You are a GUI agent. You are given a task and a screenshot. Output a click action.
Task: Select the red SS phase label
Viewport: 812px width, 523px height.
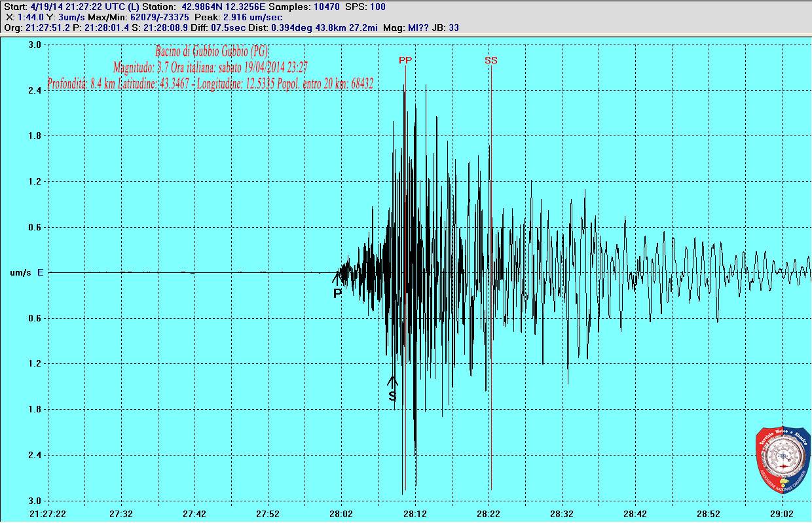490,60
